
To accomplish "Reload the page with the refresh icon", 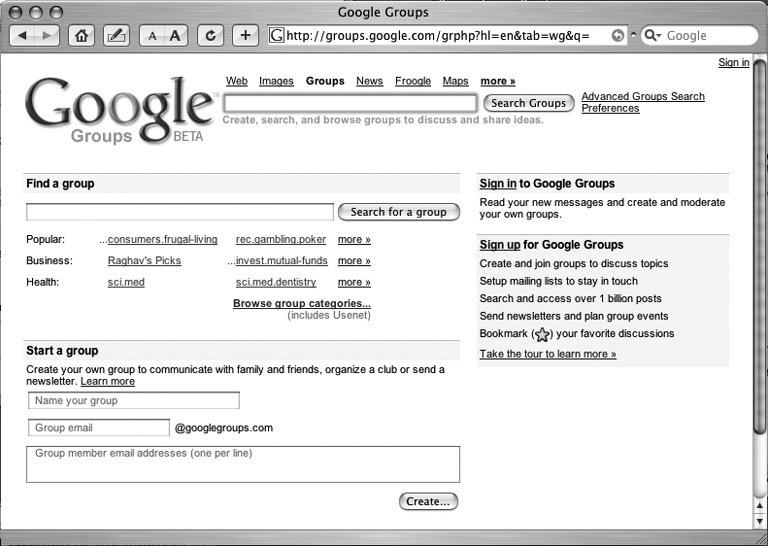I will click(x=210, y=35).
